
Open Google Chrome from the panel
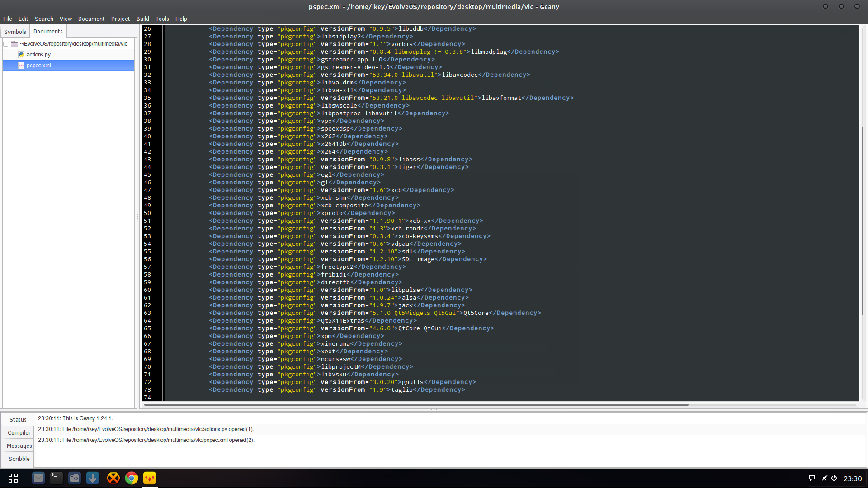click(x=132, y=478)
